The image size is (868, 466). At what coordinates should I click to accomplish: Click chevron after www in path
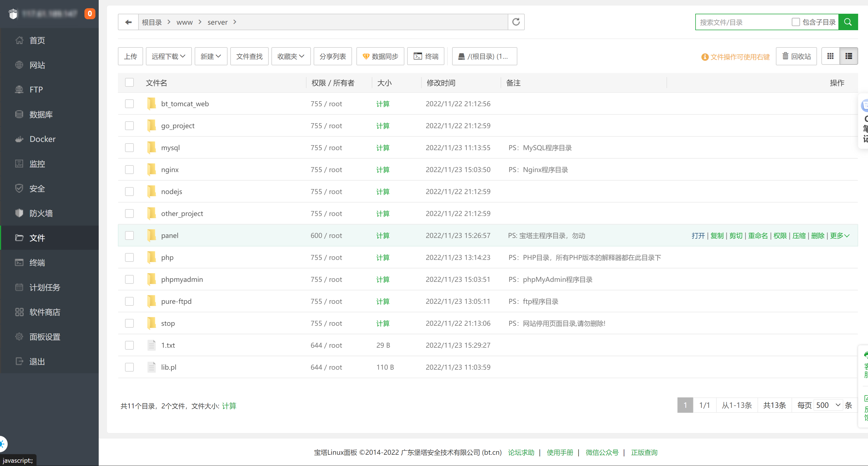200,22
